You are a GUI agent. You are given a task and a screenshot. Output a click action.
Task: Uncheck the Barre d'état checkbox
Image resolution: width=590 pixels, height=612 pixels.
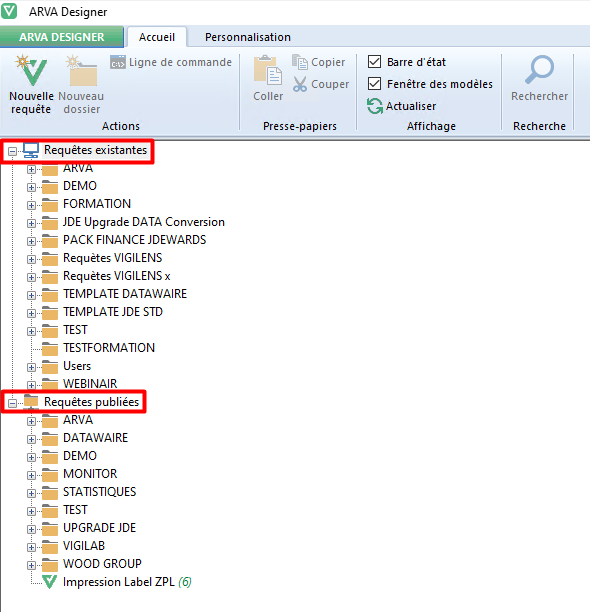coord(375,62)
